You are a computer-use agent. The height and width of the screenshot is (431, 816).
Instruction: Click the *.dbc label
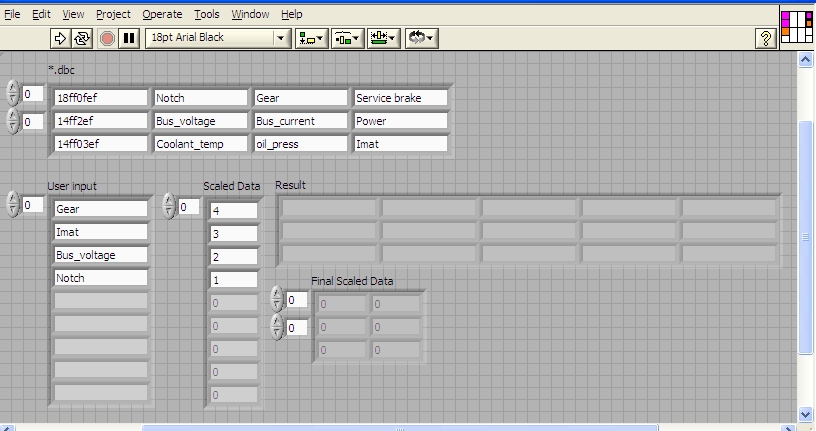[x=61, y=70]
